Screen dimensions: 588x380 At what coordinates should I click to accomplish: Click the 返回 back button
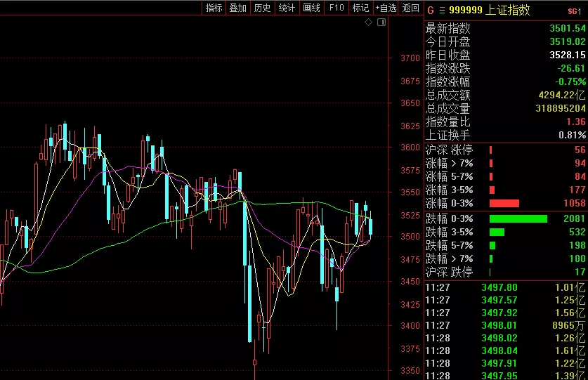pos(411,8)
